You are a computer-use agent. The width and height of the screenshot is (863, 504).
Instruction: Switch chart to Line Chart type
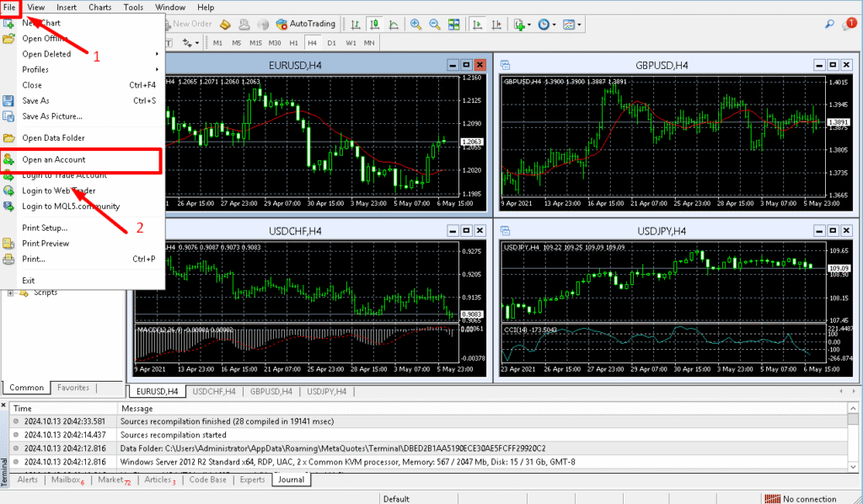point(394,24)
